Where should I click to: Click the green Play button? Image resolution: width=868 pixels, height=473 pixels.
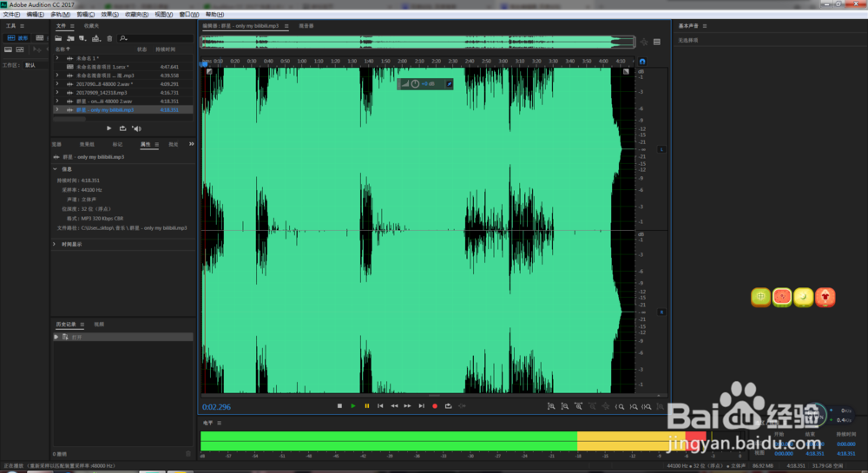353,406
